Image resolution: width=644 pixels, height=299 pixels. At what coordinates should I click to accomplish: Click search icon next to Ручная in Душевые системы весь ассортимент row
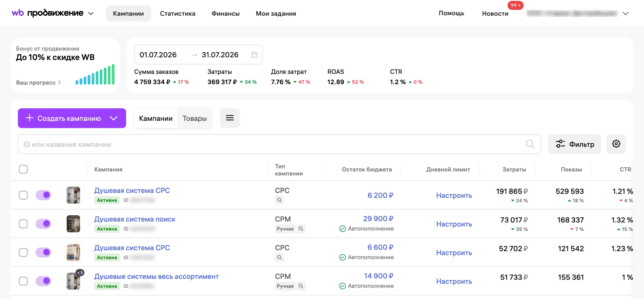click(x=301, y=286)
